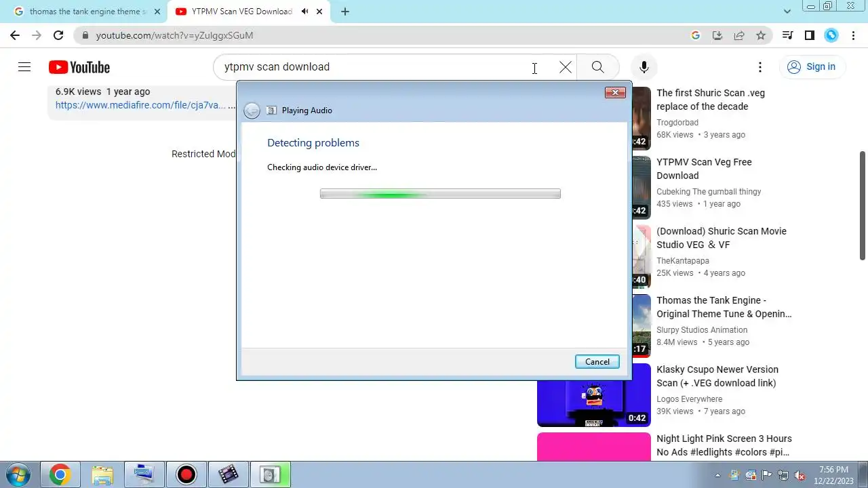This screenshot has height=488, width=868.
Task: Open 'The first Shuric Scan .veg' video
Action: click(711, 100)
